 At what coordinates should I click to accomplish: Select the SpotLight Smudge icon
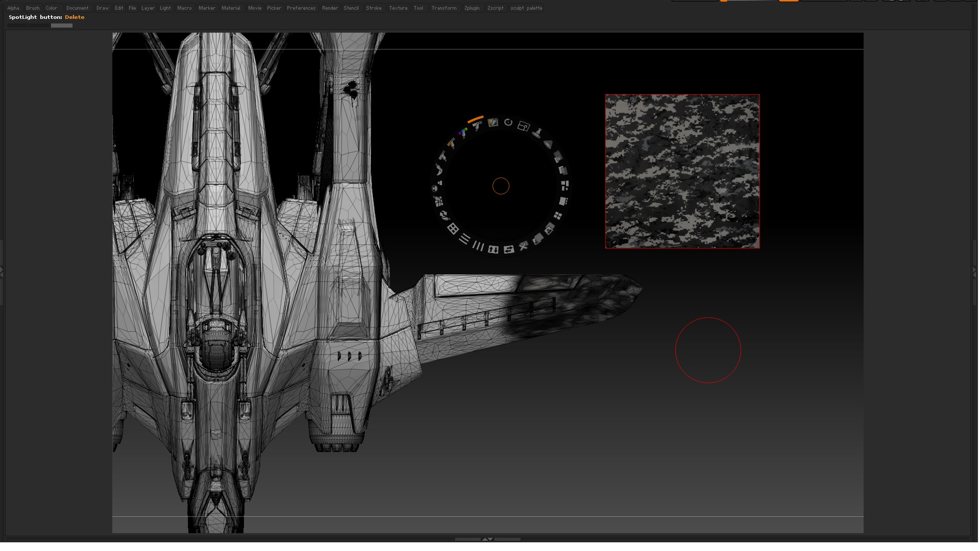click(439, 169)
